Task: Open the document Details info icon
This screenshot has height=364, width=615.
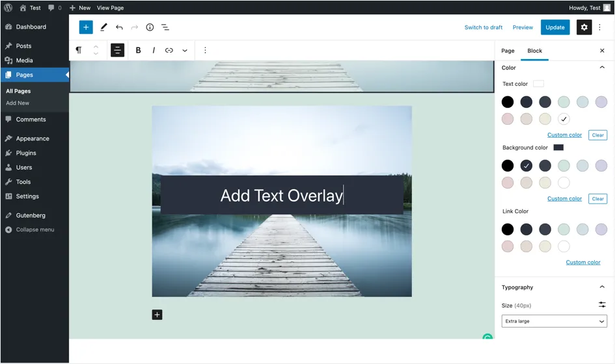Action: 150,27
